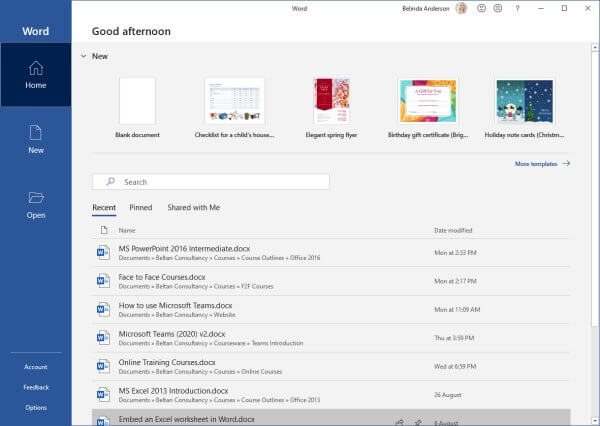Click the vertical scrollbar down arrow

pyautogui.click(x=595, y=420)
